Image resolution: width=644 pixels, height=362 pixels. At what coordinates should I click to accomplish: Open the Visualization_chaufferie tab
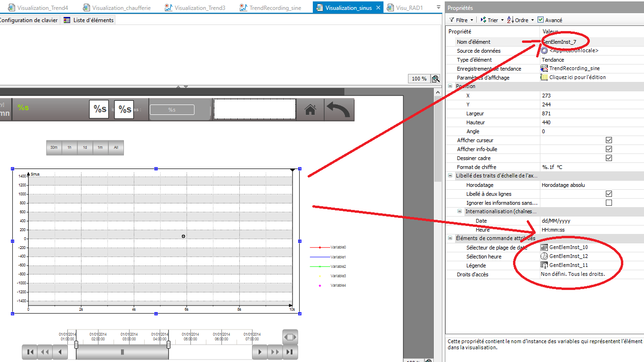pyautogui.click(x=120, y=8)
